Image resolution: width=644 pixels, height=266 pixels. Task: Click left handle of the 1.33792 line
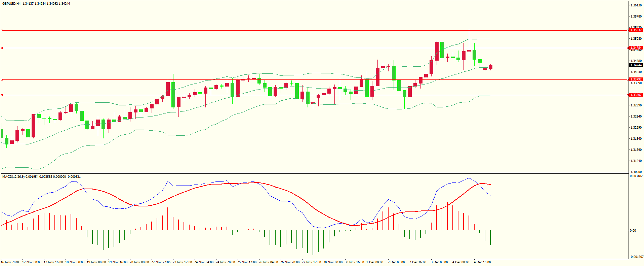(x=2, y=79)
